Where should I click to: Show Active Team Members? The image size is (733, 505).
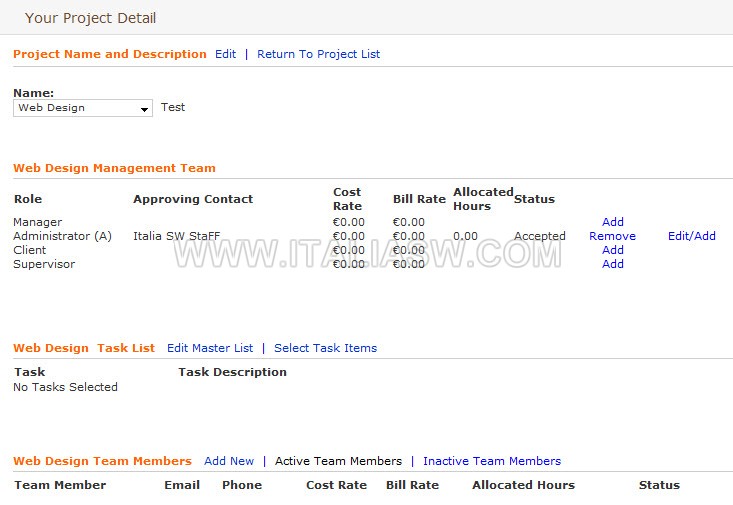(338, 461)
